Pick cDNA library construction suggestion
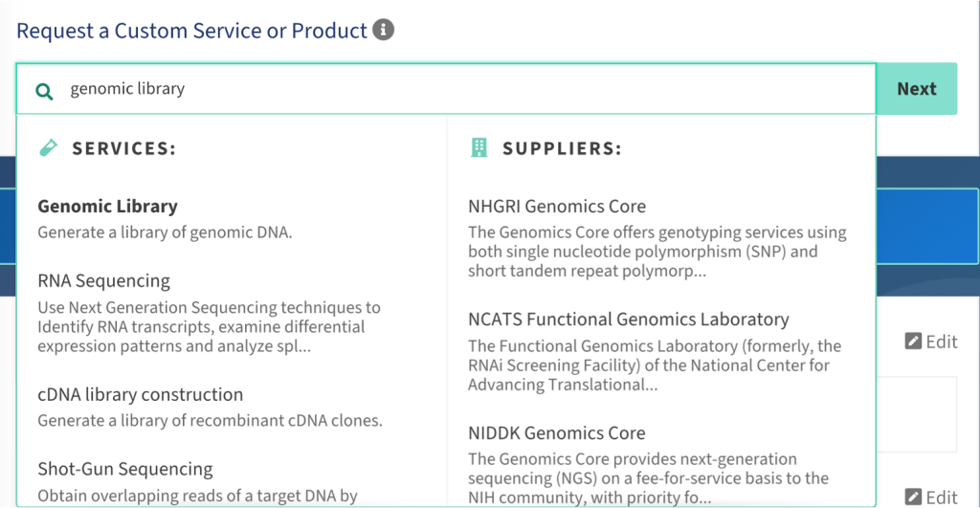 click(140, 394)
